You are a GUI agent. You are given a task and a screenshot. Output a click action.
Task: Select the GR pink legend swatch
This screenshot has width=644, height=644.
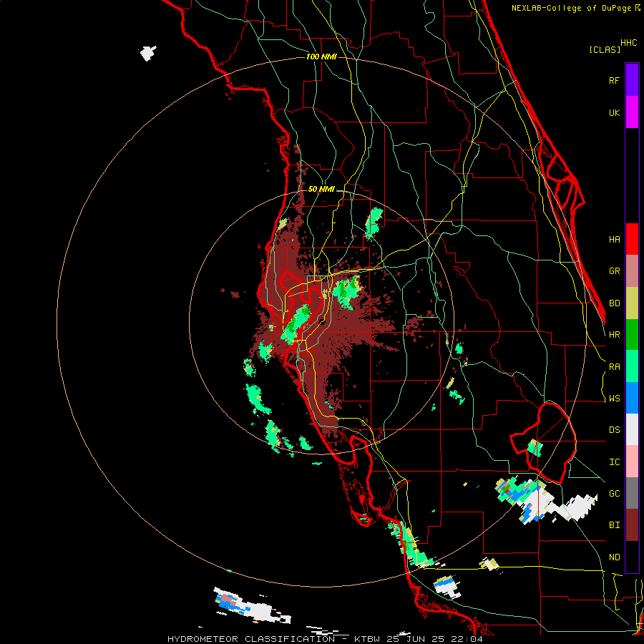(x=632, y=271)
